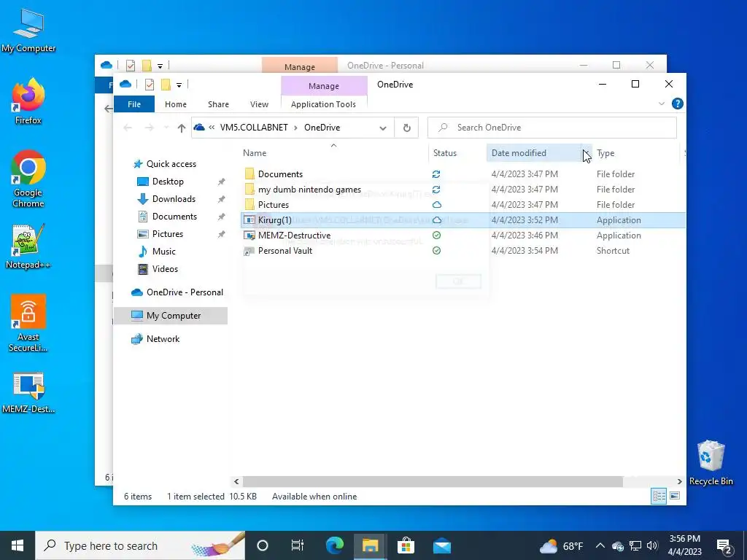Open address bar history dropdown
747x560 pixels.
coord(382,128)
